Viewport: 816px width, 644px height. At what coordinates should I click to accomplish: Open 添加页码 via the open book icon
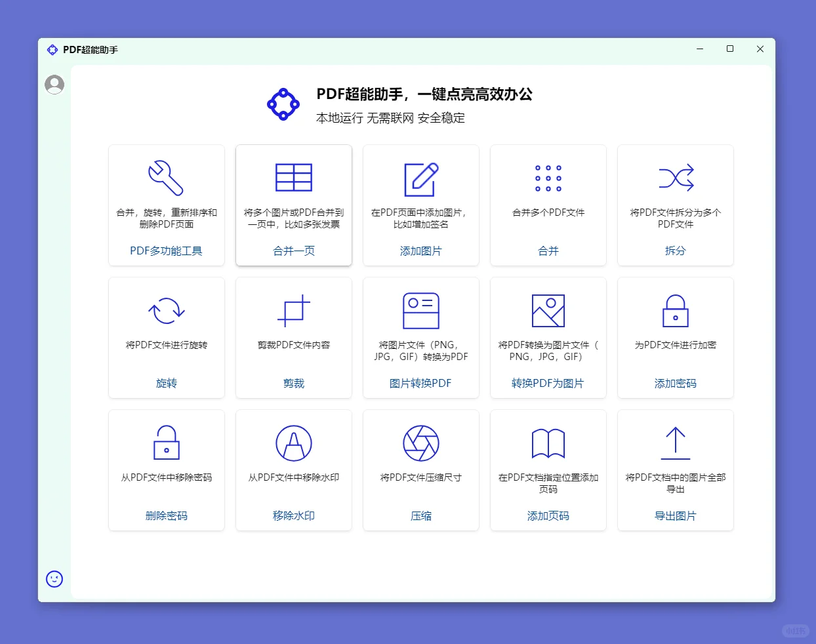(548, 443)
